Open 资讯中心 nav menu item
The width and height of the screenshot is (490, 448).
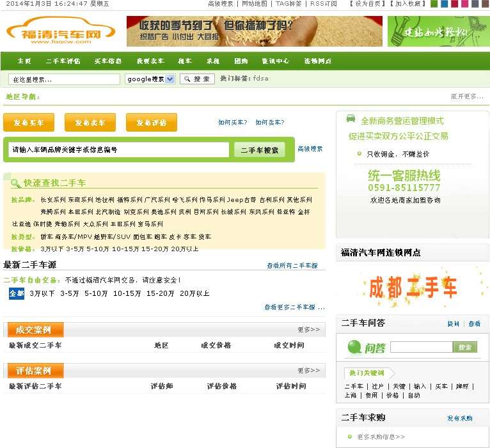coord(275,61)
